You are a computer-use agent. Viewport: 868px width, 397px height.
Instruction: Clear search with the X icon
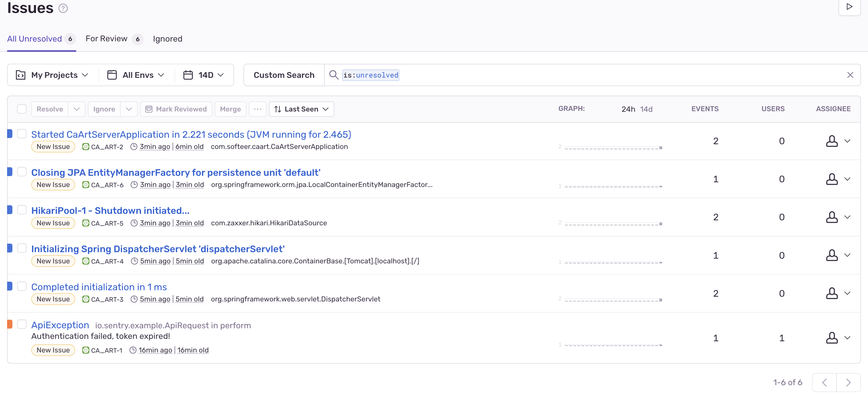tap(850, 75)
